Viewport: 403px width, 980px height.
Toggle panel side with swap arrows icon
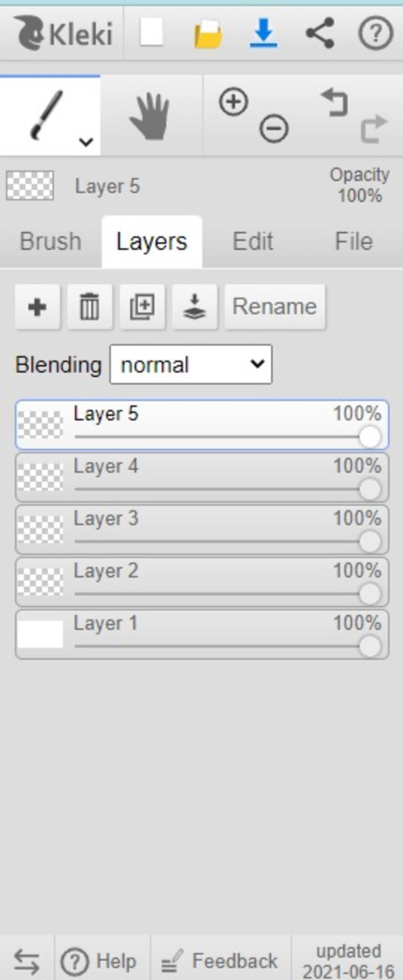pos(27,962)
